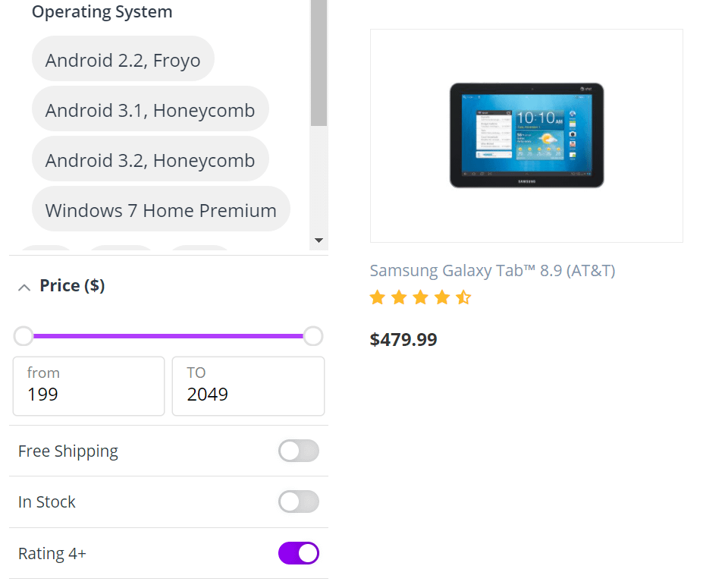Turn off the Rating 4+ switch

(x=298, y=554)
